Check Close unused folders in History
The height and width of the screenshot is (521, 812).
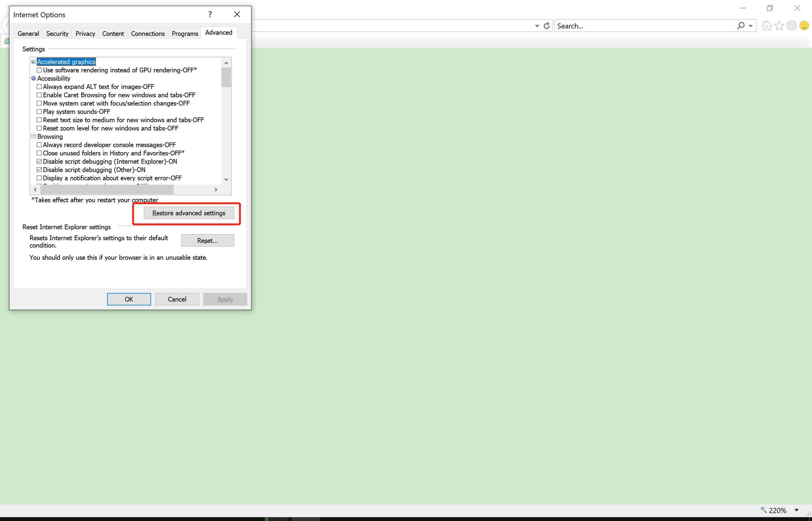(x=39, y=153)
